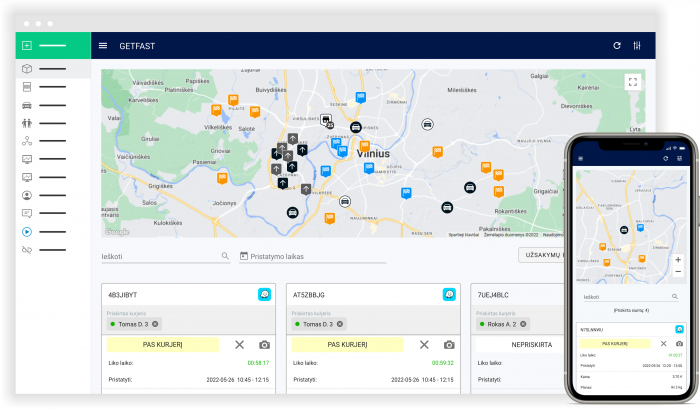The width and height of the screenshot is (700, 409).
Task: Click the play circle sidebar icon
Action: (x=27, y=232)
